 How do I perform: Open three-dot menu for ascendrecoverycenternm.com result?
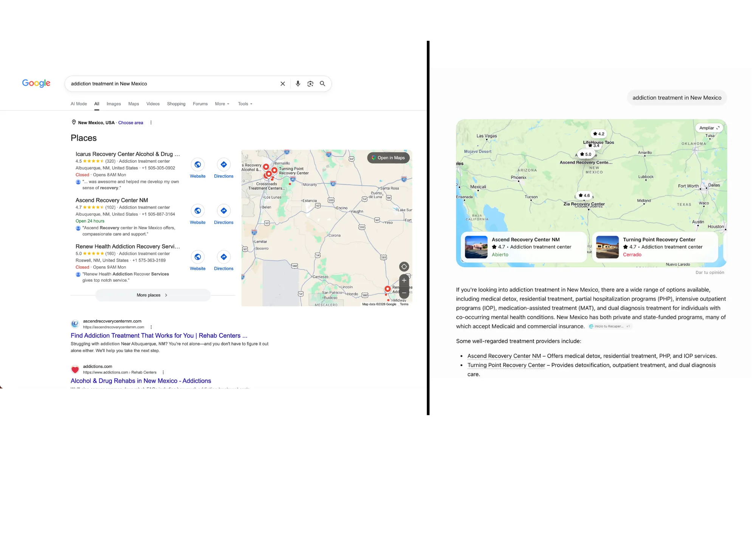point(151,327)
